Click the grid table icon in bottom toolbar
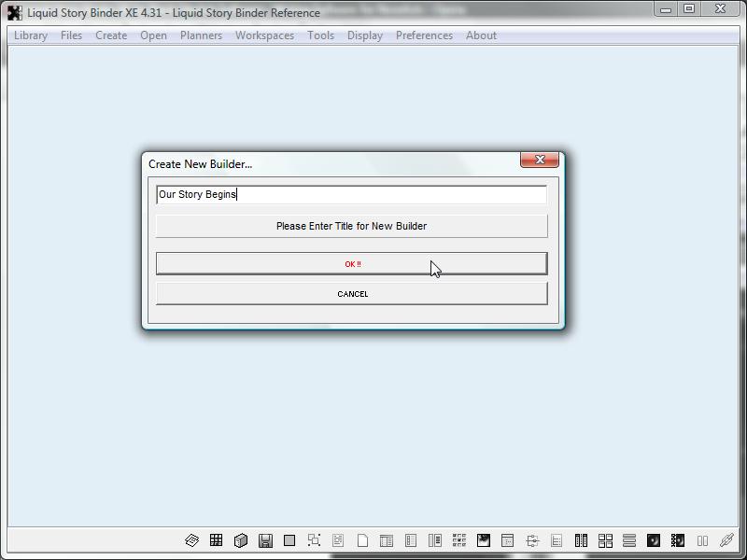Screen dimensions: 747x560 (x=217, y=540)
